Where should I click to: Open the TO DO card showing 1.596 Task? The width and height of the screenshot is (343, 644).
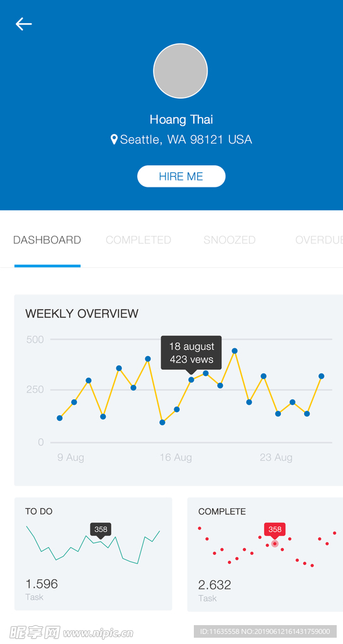(93, 553)
